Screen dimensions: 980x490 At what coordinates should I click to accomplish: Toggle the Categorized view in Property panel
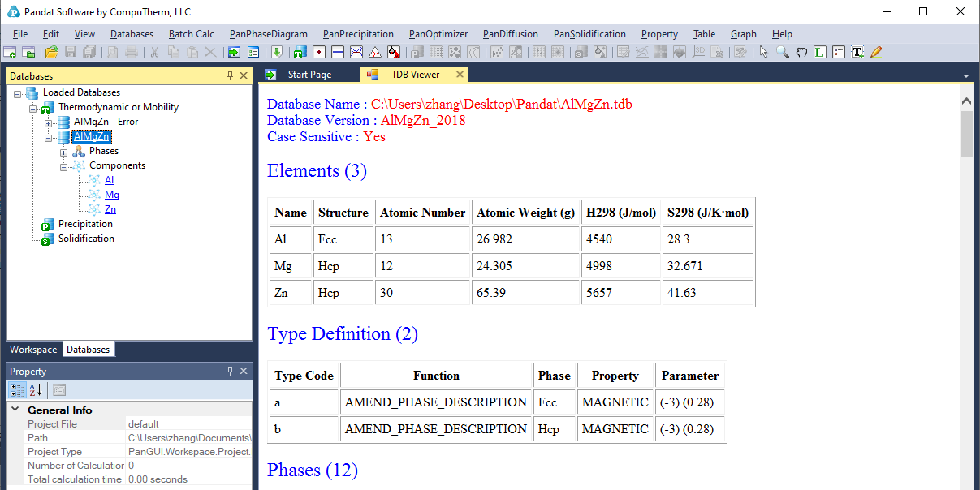coord(17,389)
